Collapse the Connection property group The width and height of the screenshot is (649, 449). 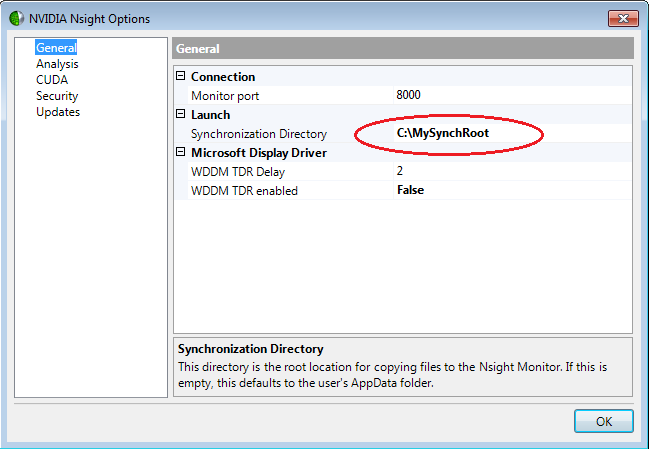coord(180,76)
